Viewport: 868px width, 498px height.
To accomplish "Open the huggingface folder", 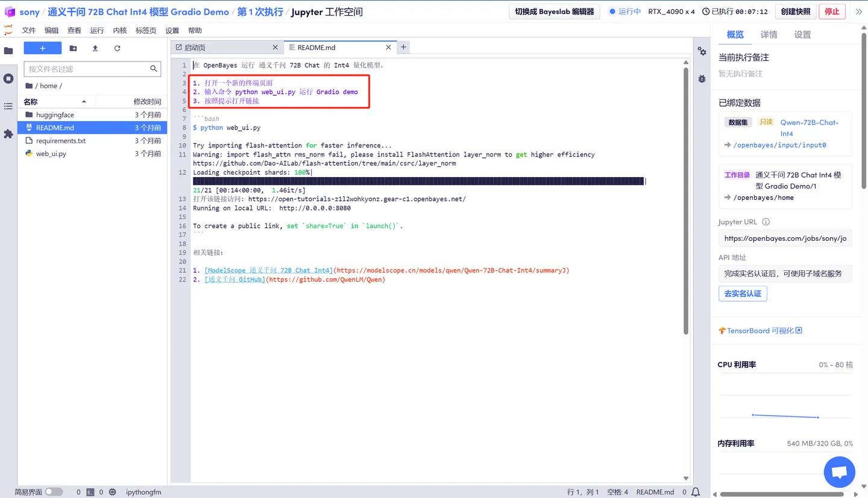I will click(92, 115).
